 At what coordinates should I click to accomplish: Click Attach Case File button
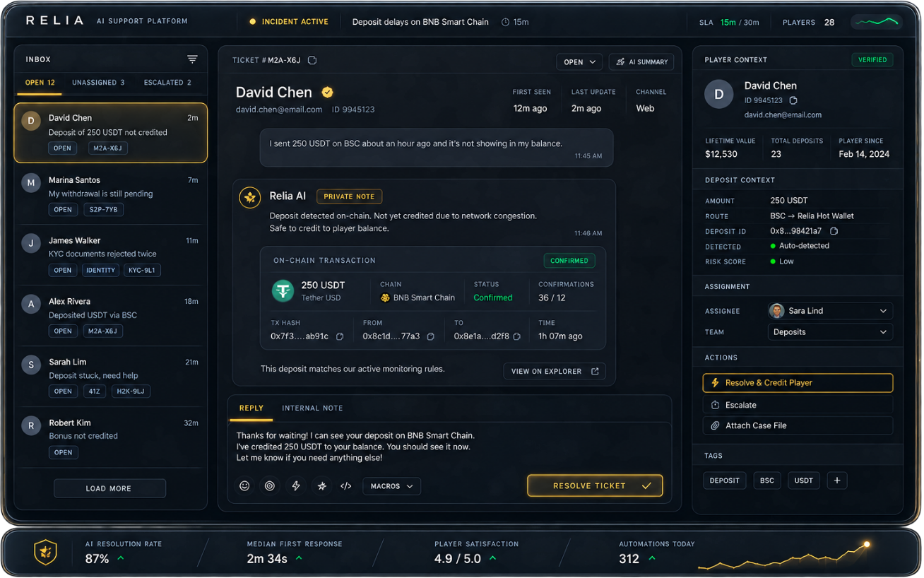tap(798, 425)
